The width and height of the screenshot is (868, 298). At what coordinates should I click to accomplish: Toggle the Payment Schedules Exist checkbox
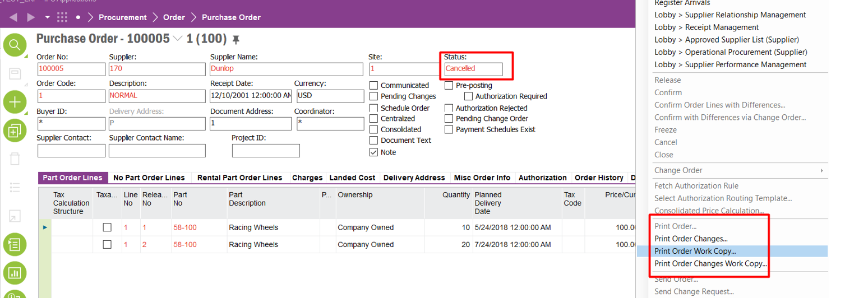449,129
